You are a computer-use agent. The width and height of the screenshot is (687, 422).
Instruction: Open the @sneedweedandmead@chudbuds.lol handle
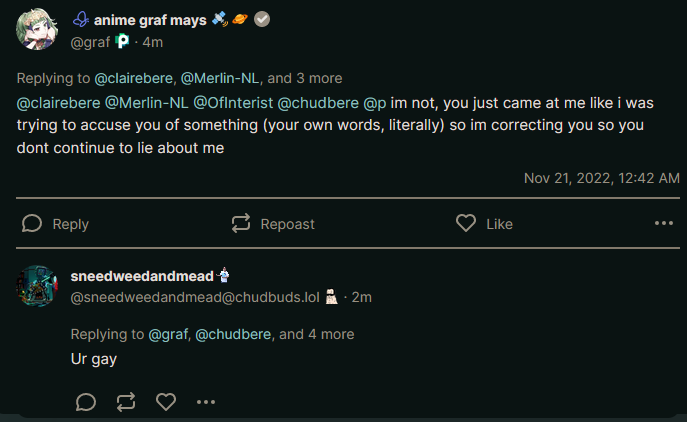(x=195, y=297)
